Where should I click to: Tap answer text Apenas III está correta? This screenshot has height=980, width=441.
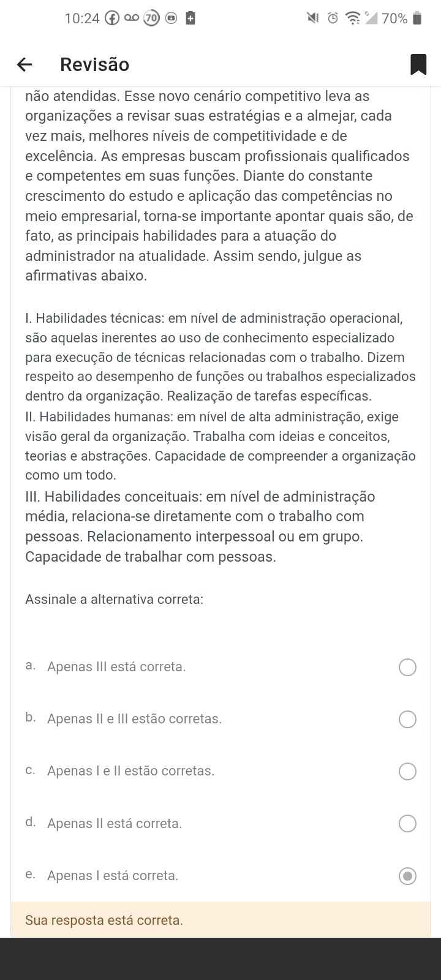tap(116, 667)
